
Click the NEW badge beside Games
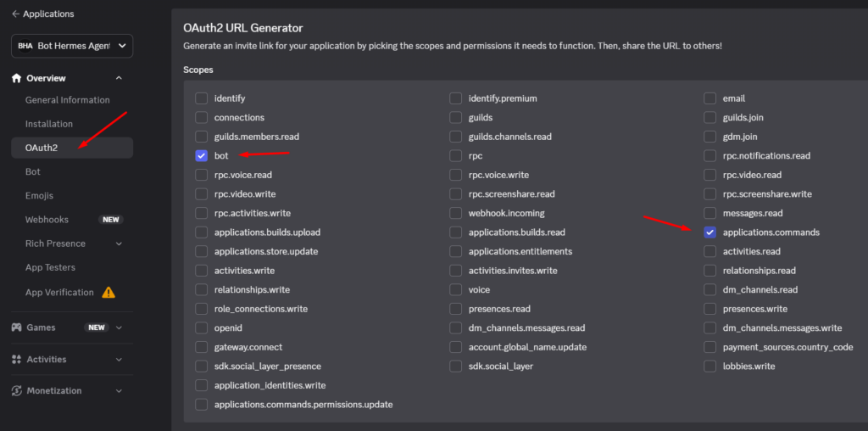(x=97, y=327)
